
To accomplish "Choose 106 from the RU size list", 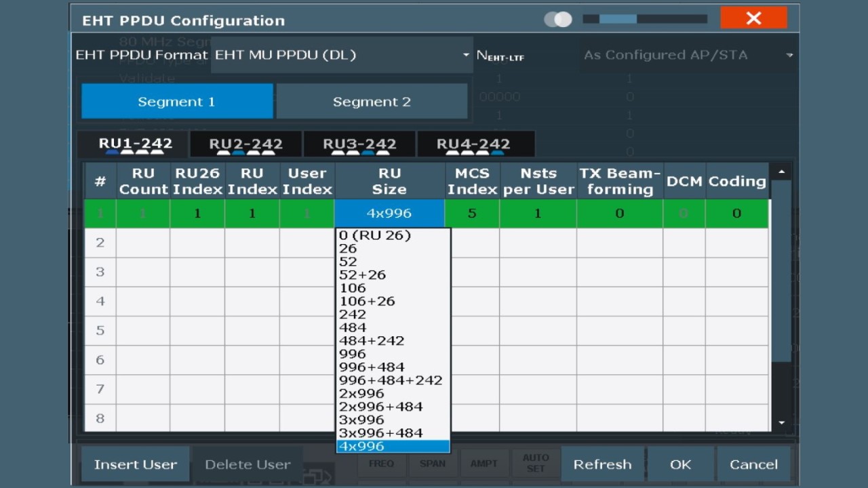I will [x=393, y=288].
